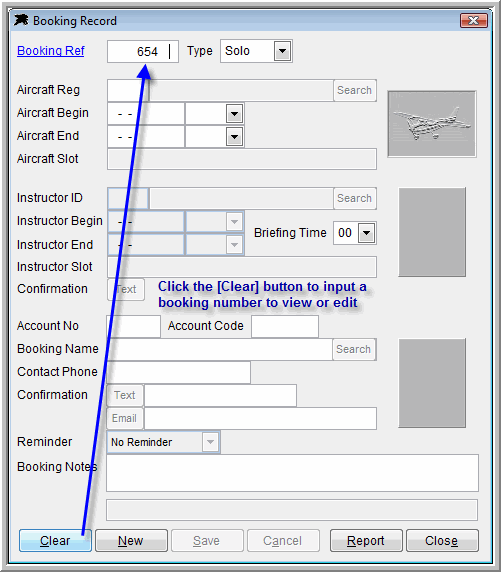Viewport: 501px width, 572px height.
Task: Click the Close button at bottom
Action: click(x=442, y=540)
